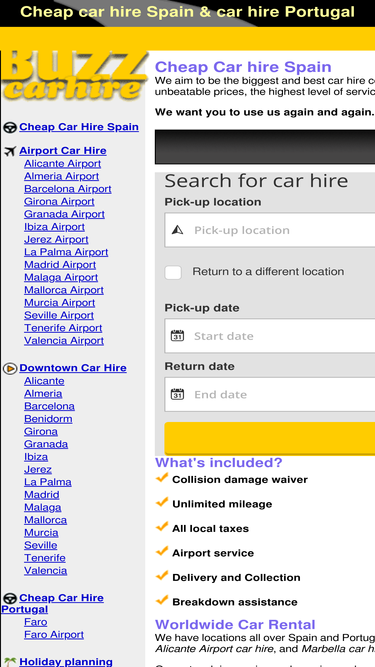Open the End date picker field
The image size is (375, 667).
click(270, 394)
